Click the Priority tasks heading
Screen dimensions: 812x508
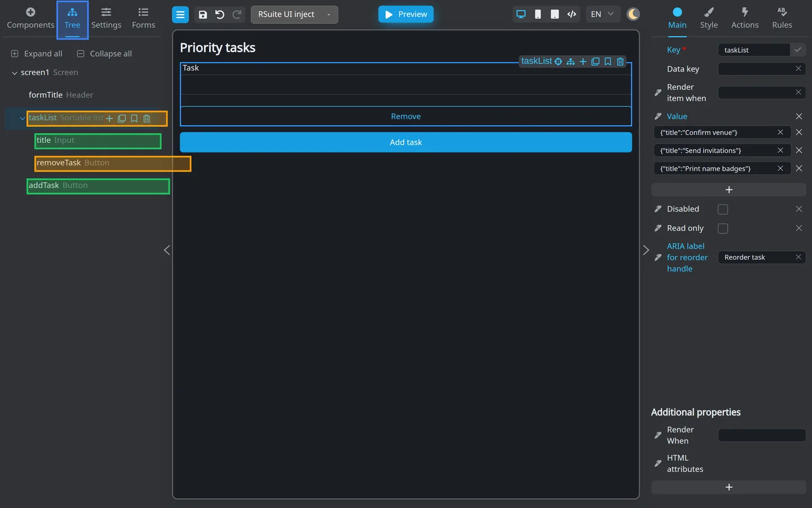point(218,48)
